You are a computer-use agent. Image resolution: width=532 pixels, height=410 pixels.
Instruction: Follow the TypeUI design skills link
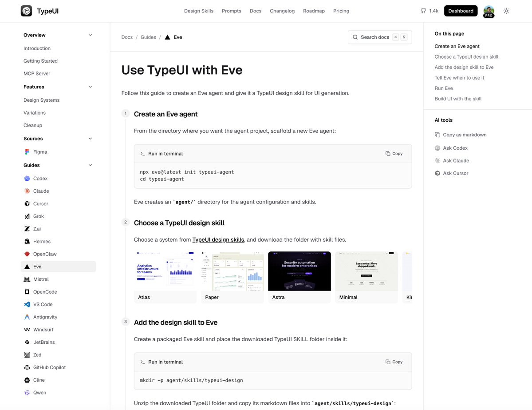[218, 239]
